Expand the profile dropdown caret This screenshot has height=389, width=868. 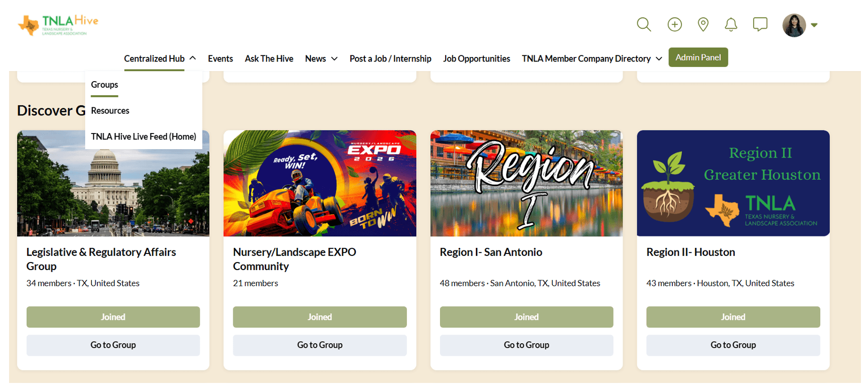(814, 25)
